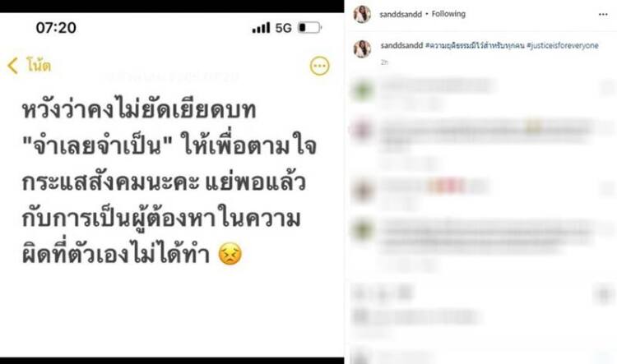Tap the battery indicator in status bar
The width and height of the screenshot is (617, 364).
coord(310,27)
